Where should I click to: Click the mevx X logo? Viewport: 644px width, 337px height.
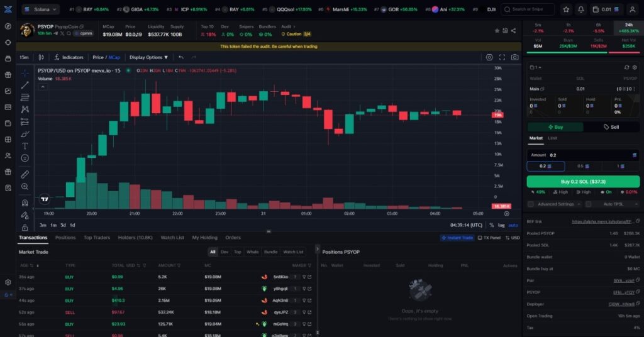8,9
